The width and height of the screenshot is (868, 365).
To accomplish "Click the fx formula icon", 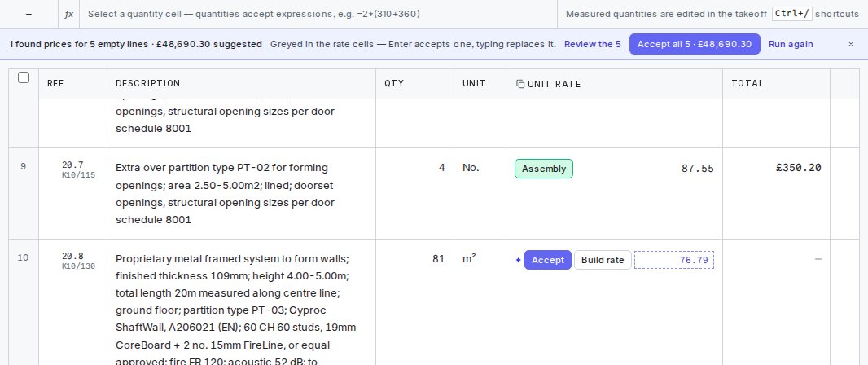I will [x=68, y=14].
